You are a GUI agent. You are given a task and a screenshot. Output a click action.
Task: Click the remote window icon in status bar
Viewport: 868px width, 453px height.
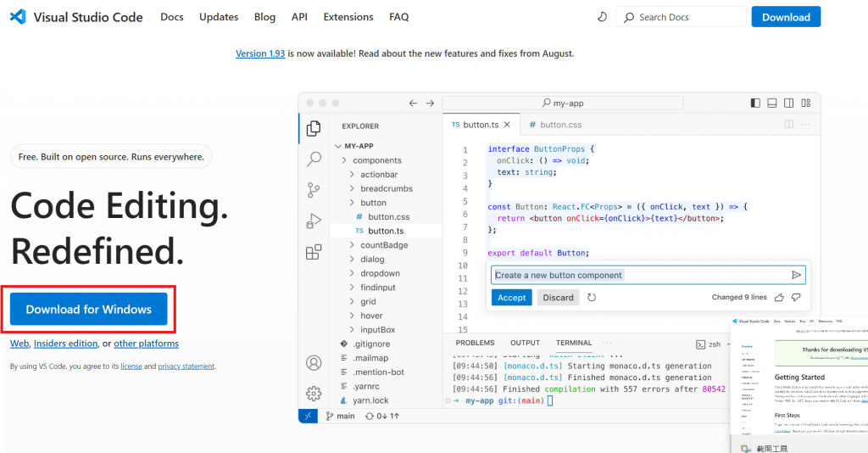(x=308, y=416)
